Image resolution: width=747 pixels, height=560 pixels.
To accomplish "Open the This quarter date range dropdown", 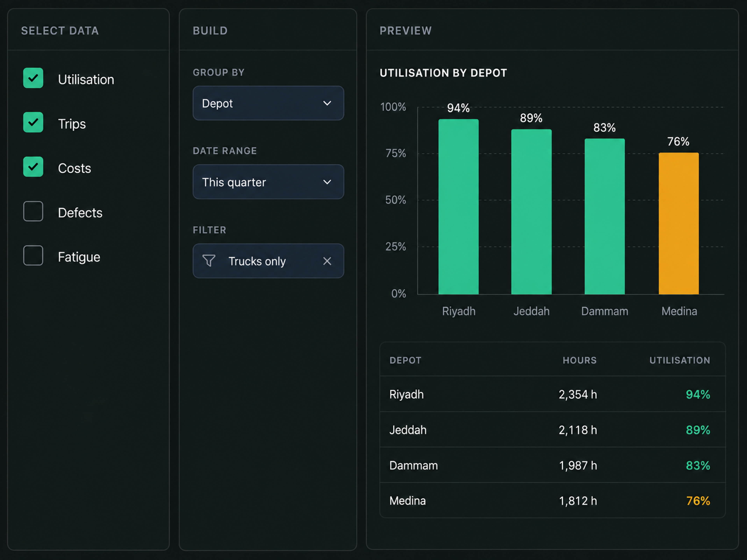I will 268,182.
